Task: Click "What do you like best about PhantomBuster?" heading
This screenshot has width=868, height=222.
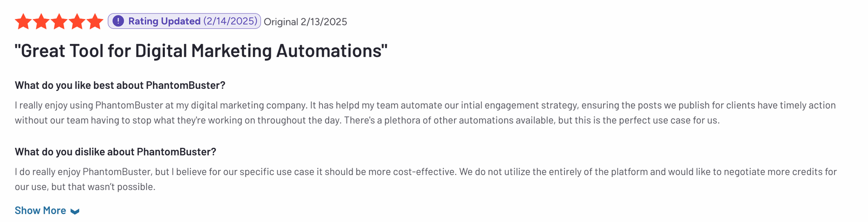Action: pos(120,86)
